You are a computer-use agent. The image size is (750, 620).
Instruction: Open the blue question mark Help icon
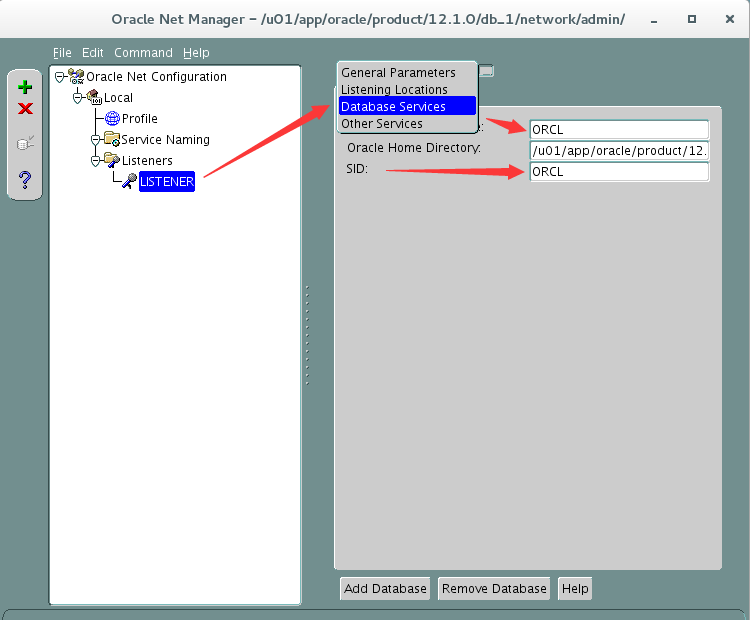pyautogui.click(x=25, y=180)
